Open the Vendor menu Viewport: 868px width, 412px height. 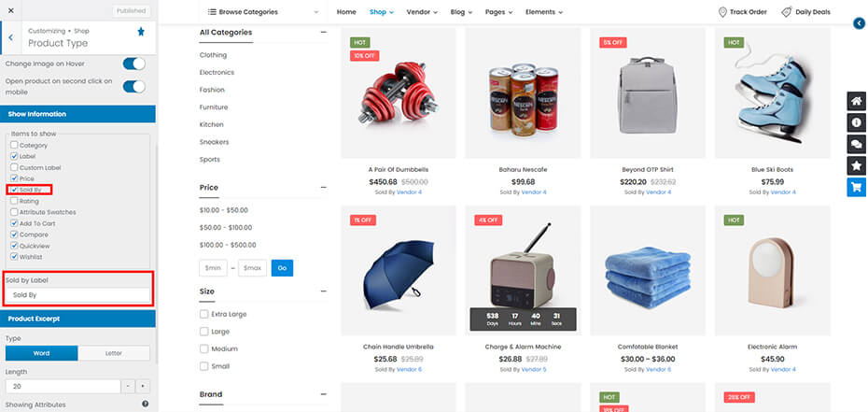pos(422,12)
